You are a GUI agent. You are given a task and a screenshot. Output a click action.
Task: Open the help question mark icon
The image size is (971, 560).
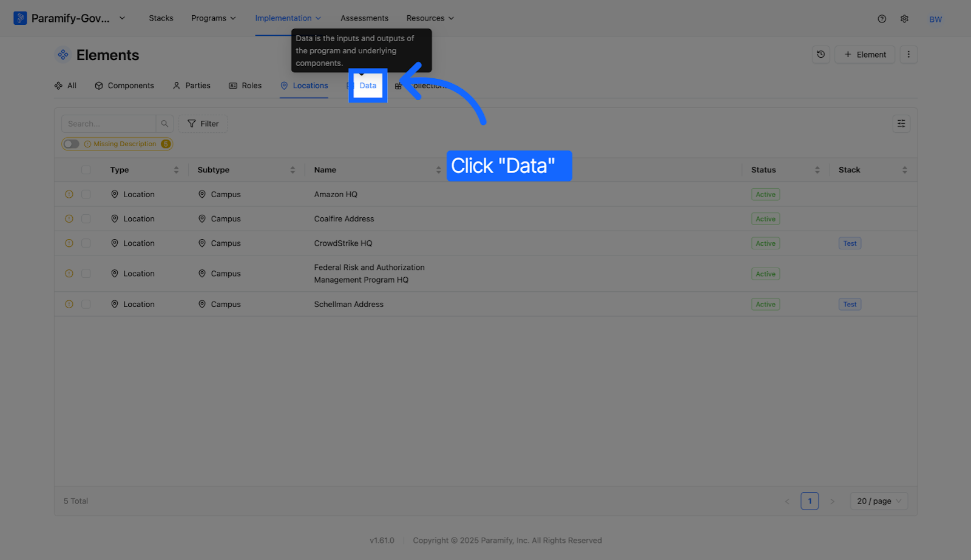882,19
